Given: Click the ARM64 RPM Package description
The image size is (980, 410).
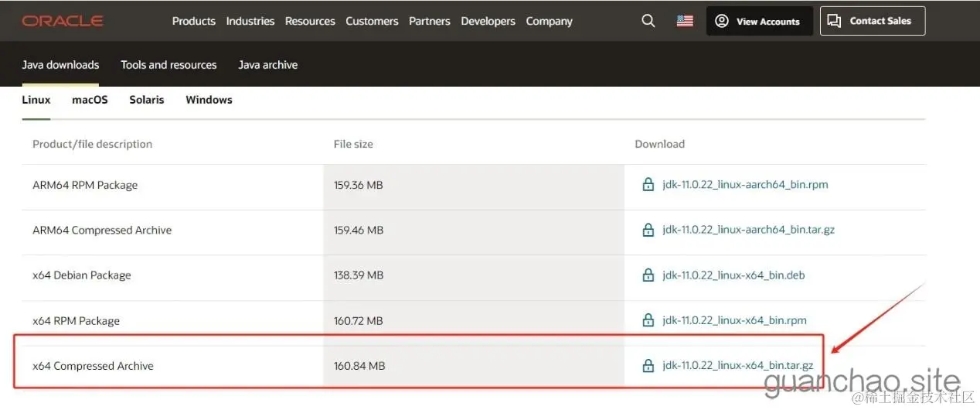Looking at the screenshot, I should [x=85, y=185].
